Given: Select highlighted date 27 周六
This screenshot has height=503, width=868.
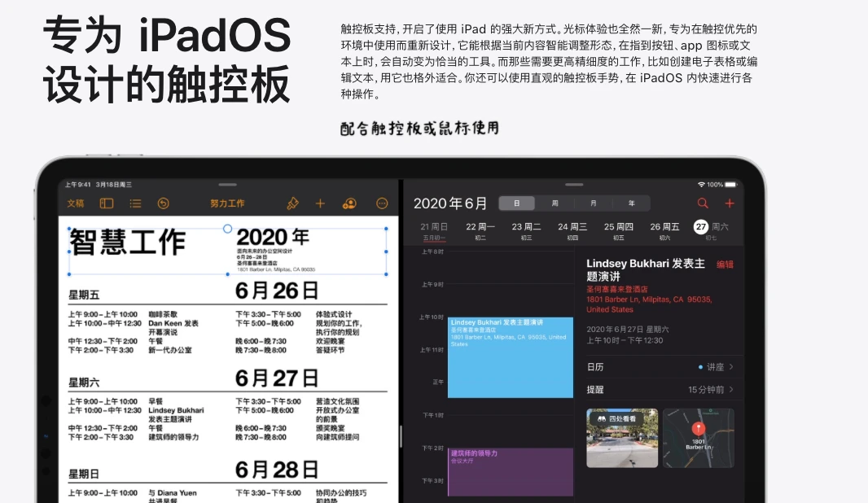Looking at the screenshot, I should point(711,230).
